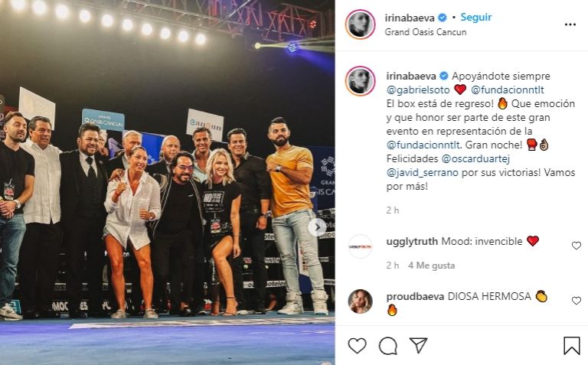
Task: Visit the @oscarduartej profile mention
Action: (475, 158)
